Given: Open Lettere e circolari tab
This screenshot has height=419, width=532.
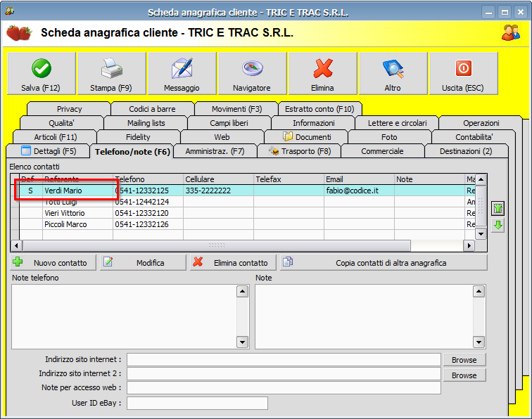Looking at the screenshot, I should (x=398, y=123).
